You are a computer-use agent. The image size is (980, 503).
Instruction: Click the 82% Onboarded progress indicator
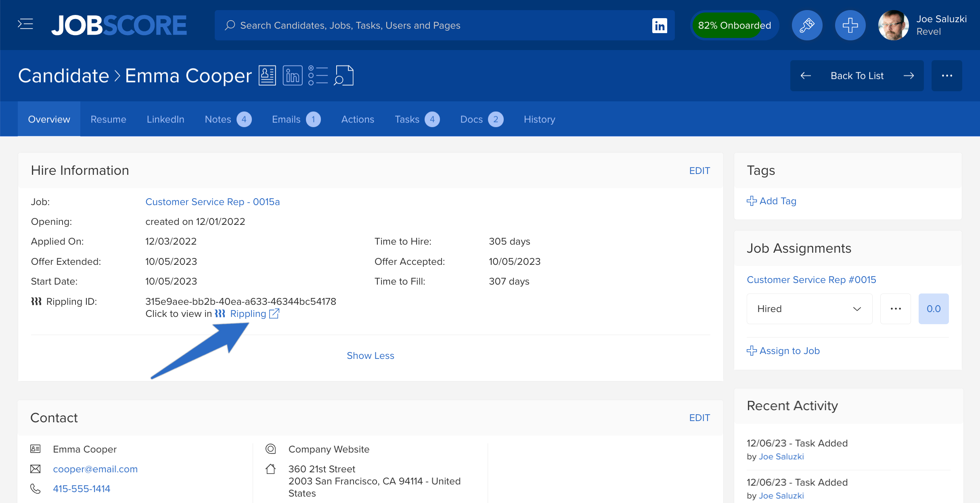[x=734, y=25]
